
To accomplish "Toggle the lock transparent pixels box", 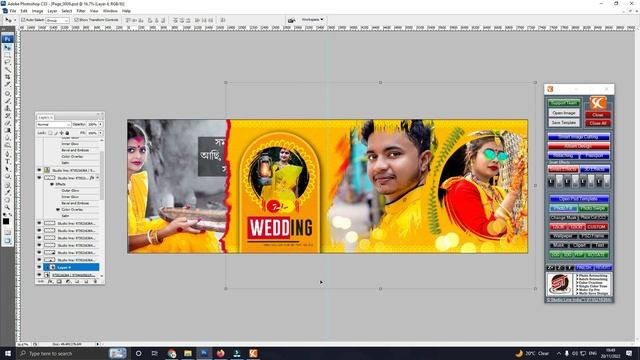I will (x=50, y=133).
